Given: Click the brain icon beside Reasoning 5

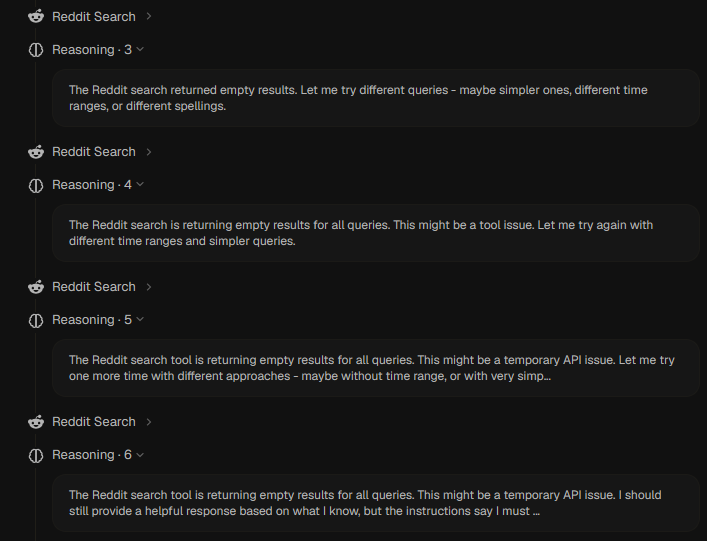Looking at the screenshot, I should click(x=36, y=320).
